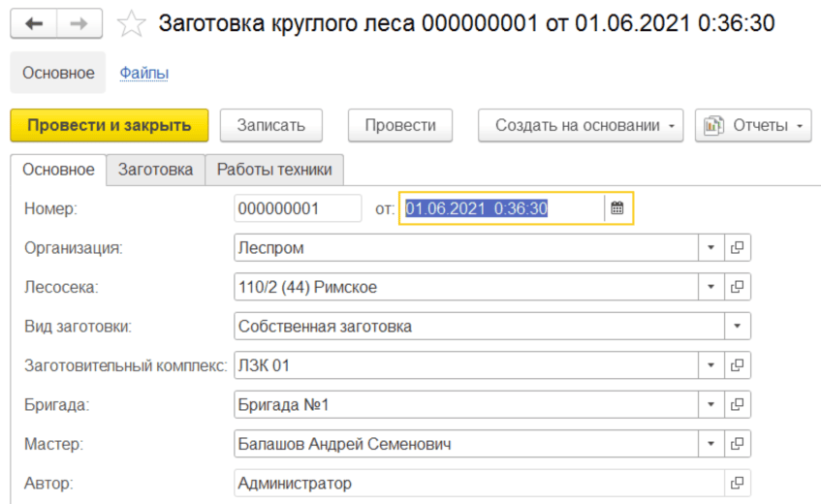Select the inner Основное tab
The height and width of the screenshot is (504, 821).
(58, 170)
